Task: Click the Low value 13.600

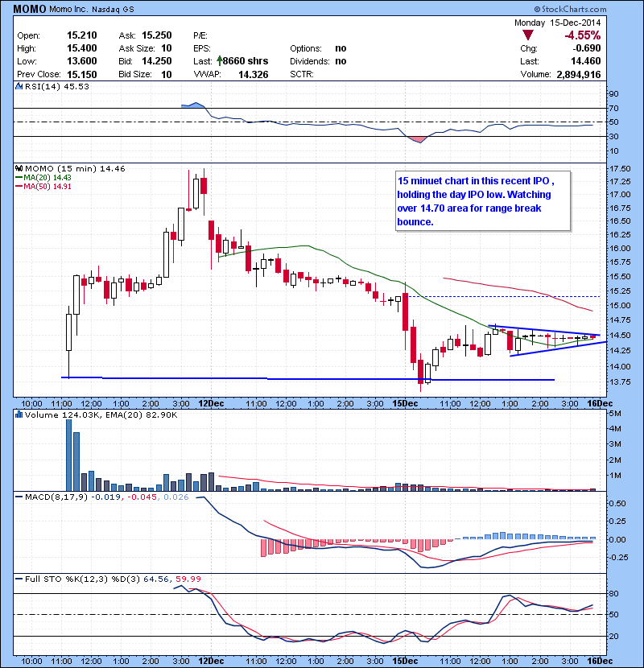Action: pos(82,61)
